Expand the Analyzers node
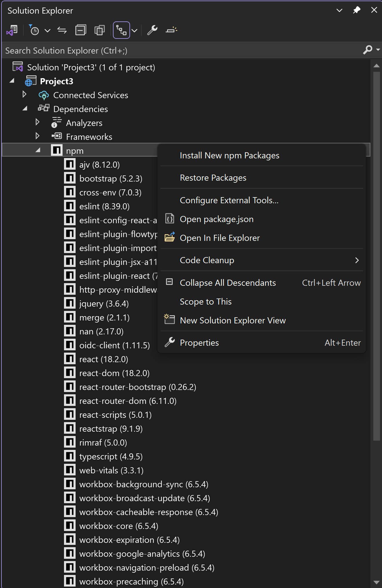The height and width of the screenshot is (588, 382). (x=37, y=122)
